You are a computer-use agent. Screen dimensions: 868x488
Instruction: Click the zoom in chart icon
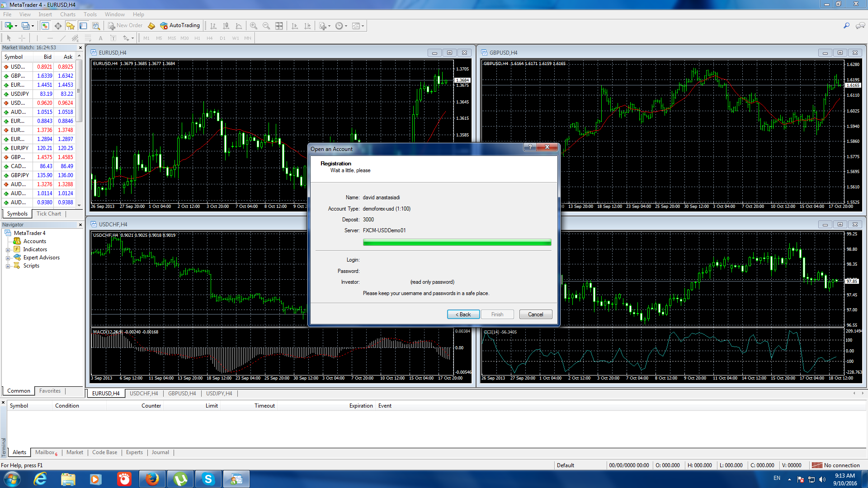pos(254,26)
